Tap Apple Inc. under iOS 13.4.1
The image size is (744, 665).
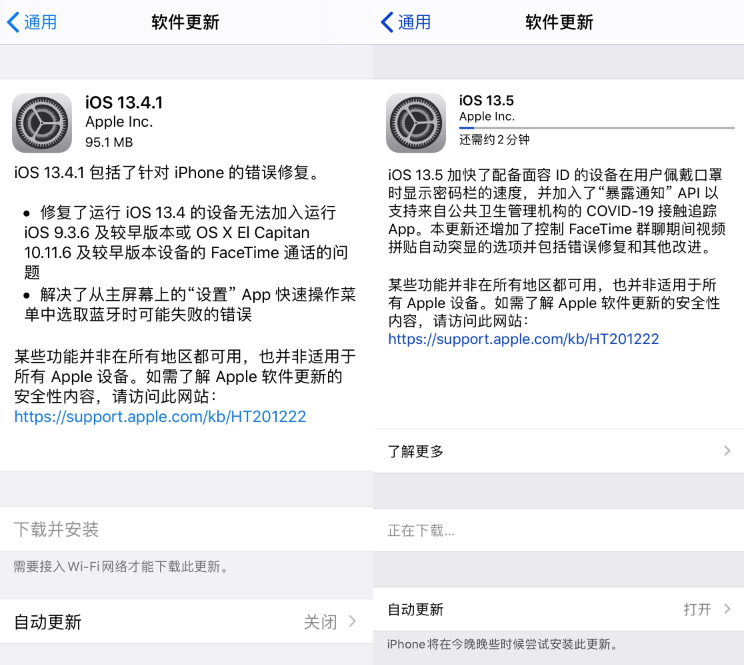pos(119,122)
